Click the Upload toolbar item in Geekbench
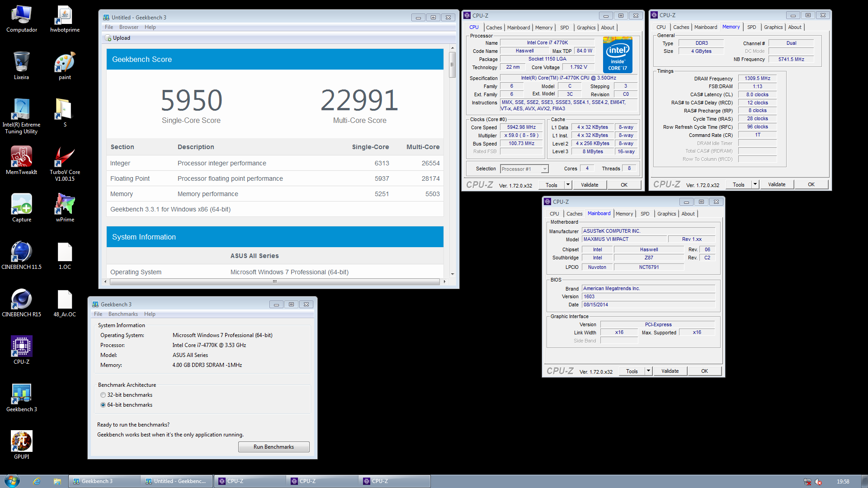 118,38
